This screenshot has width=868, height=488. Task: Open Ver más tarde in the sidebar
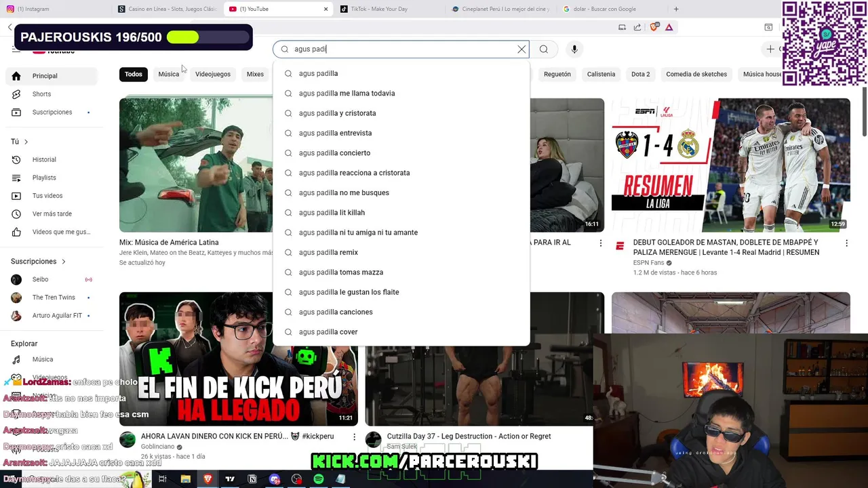[52, 213]
